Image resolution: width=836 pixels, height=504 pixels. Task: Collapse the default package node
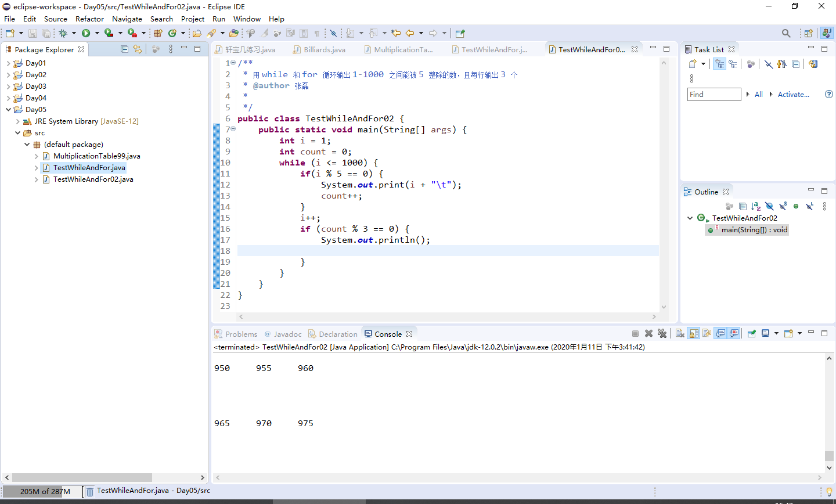click(27, 145)
